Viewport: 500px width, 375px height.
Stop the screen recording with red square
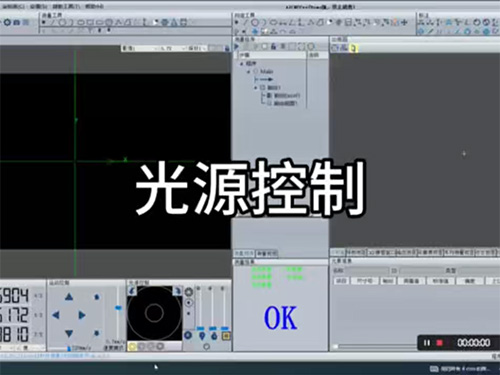point(440,343)
